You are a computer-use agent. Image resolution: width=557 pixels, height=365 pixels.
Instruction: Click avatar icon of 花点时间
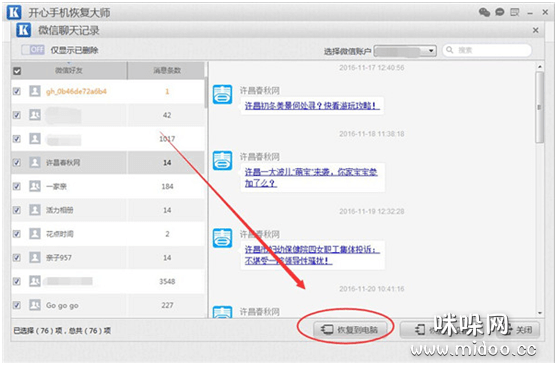click(35, 234)
